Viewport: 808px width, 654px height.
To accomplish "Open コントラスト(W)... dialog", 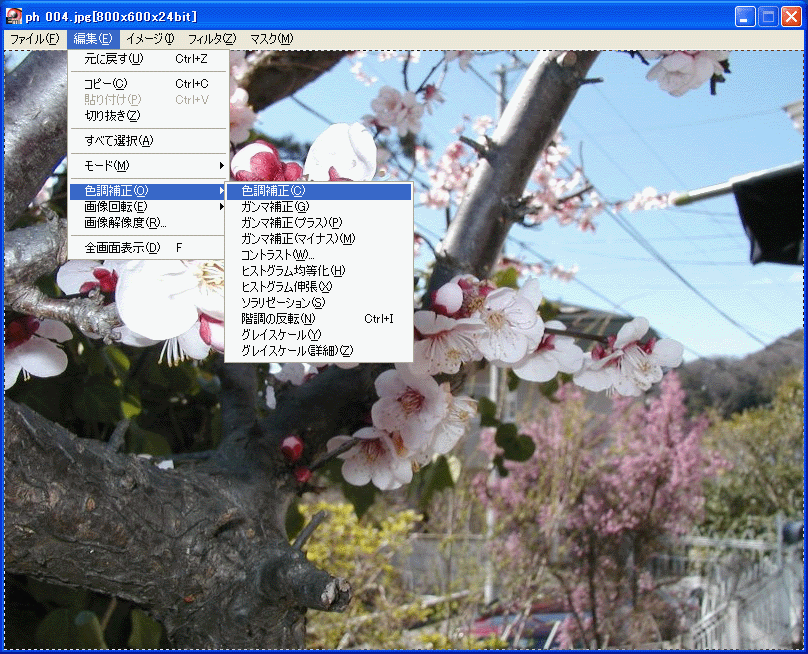I will 319,255.
